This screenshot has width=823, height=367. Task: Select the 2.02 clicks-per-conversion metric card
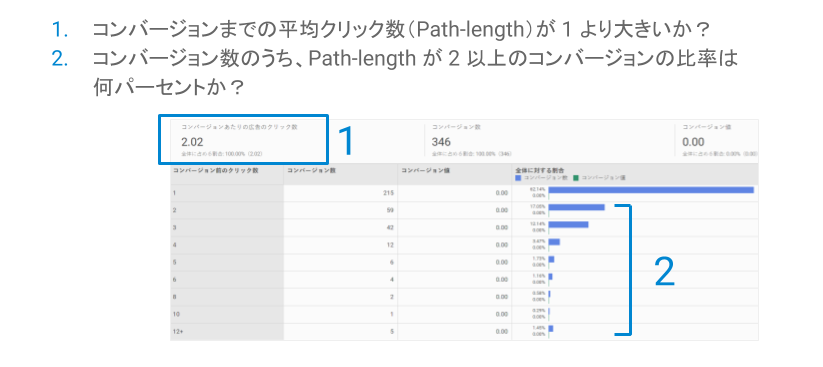click(x=243, y=140)
